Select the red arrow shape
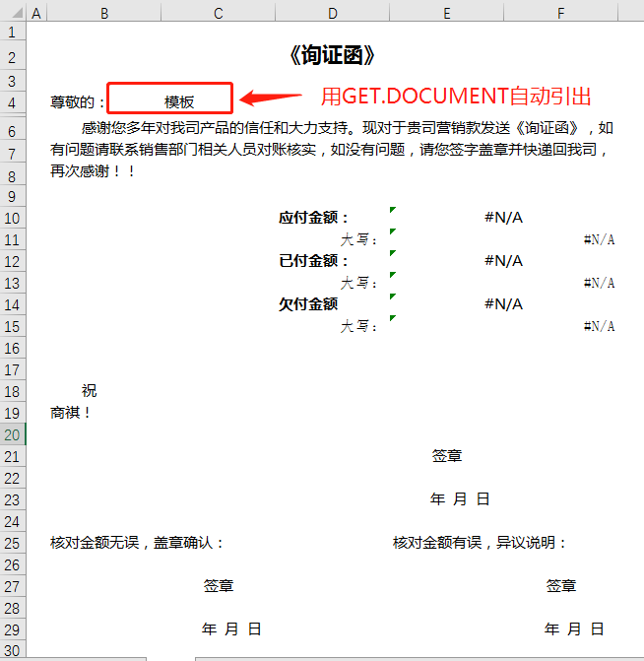 point(271,98)
